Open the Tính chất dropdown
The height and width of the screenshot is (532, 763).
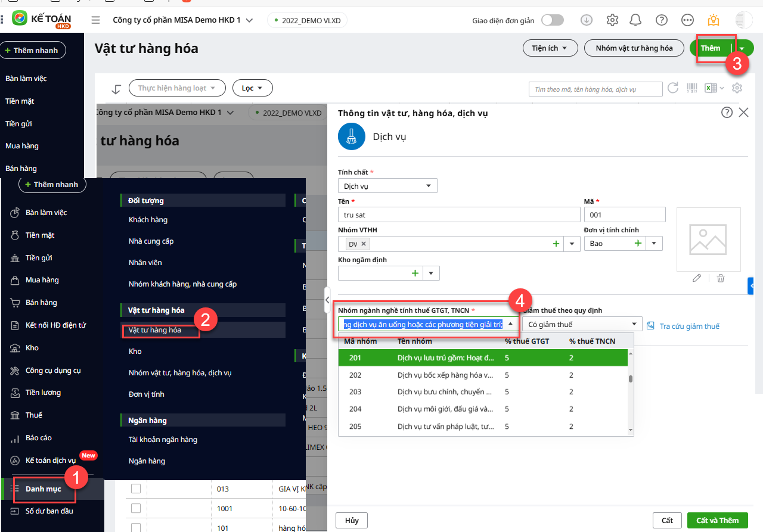click(387, 186)
